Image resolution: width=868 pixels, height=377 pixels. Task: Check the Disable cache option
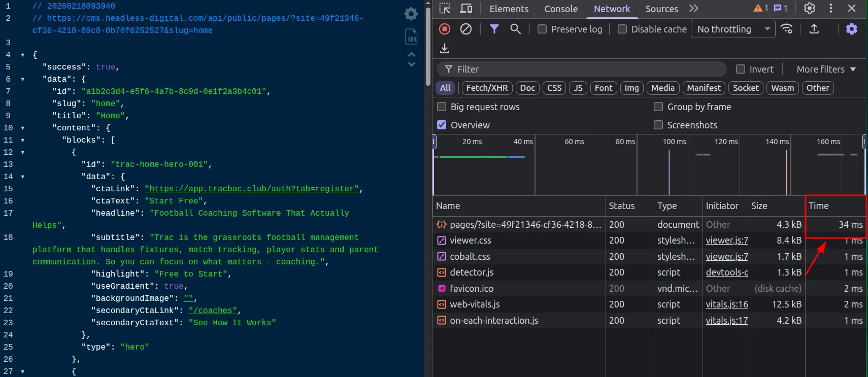click(x=622, y=29)
